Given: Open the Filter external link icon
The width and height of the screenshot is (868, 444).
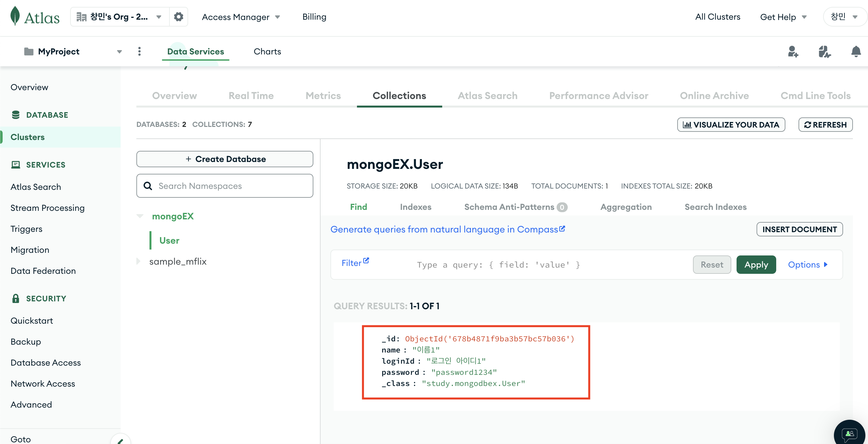Looking at the screenshot, I should [x=366, y=261].
